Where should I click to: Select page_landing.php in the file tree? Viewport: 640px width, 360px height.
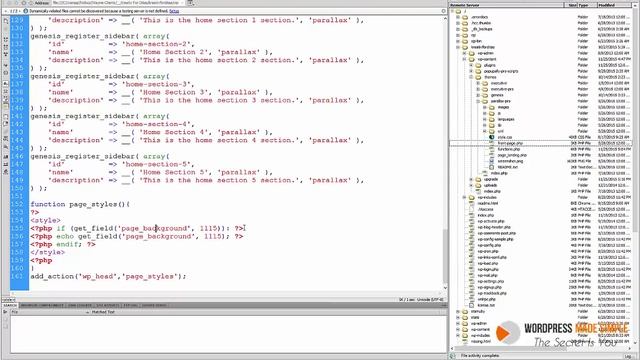(x=512, y=156)
